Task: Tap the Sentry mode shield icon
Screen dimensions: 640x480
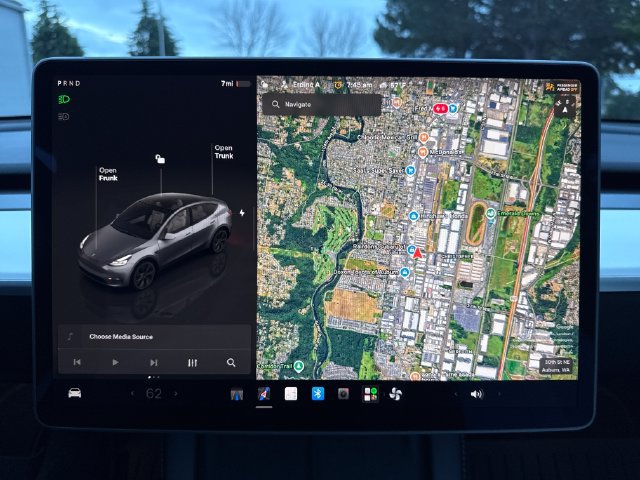Action: (x=338, y=85)
